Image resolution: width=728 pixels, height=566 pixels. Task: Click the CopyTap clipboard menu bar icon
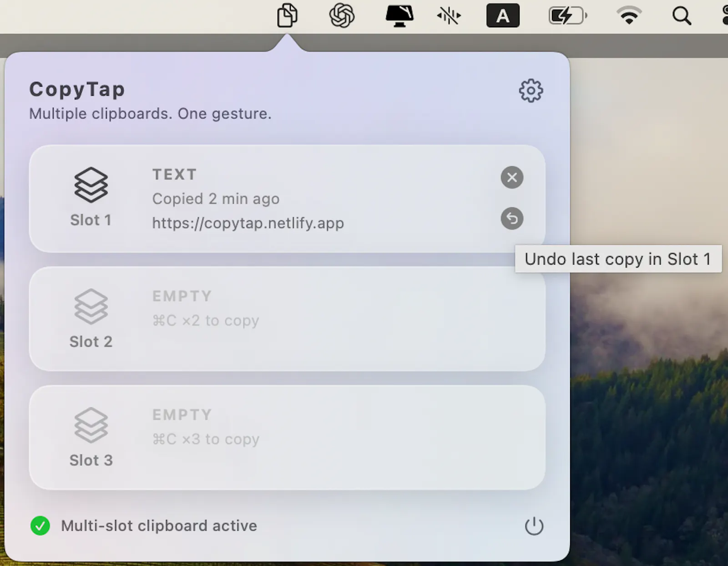coord(288,15)
